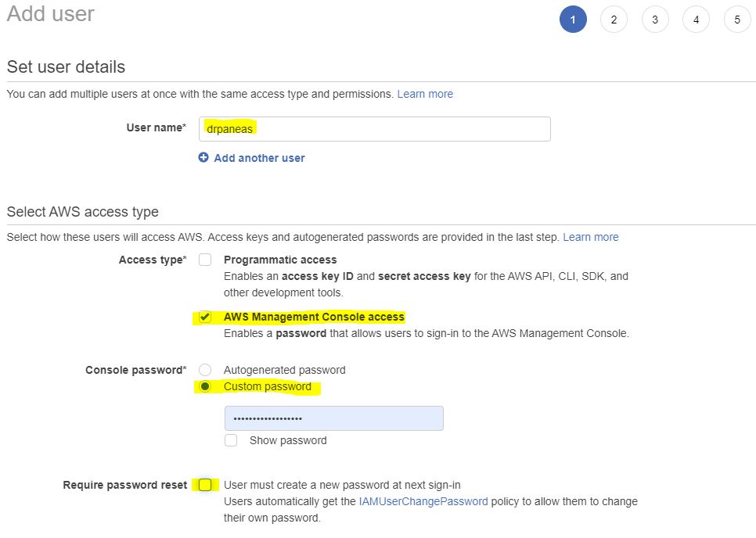The width and height of the screenshot is (756, 538).
Task: Select the Autogenerated password radio button
Action: 205,370
